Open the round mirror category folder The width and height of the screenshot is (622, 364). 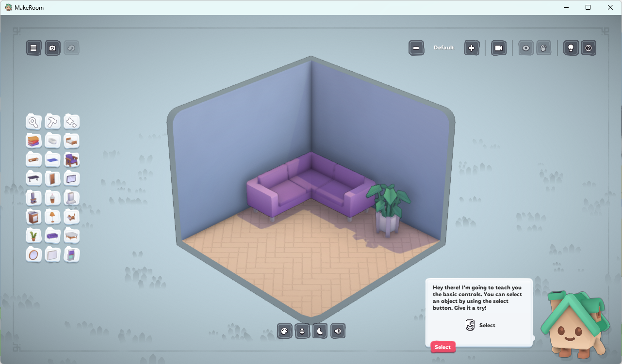pyautogui.click(x=33, y=254)
